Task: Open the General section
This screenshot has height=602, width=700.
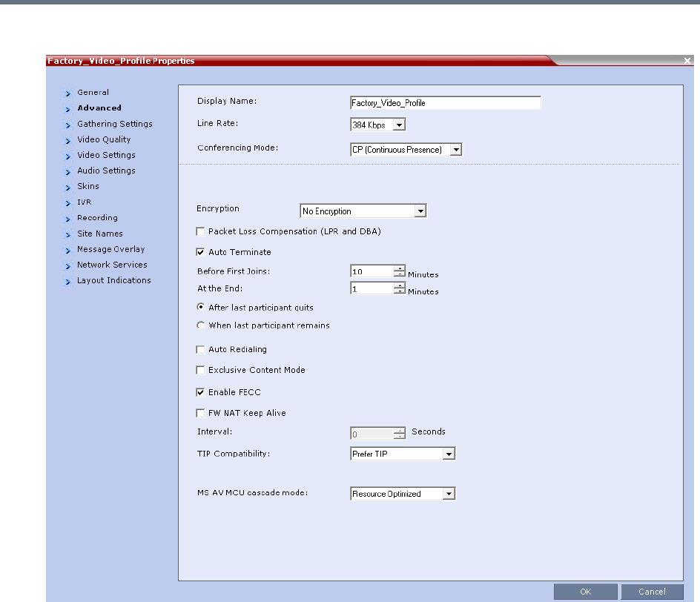Action: pyautogui.click(x=93, y=93)
